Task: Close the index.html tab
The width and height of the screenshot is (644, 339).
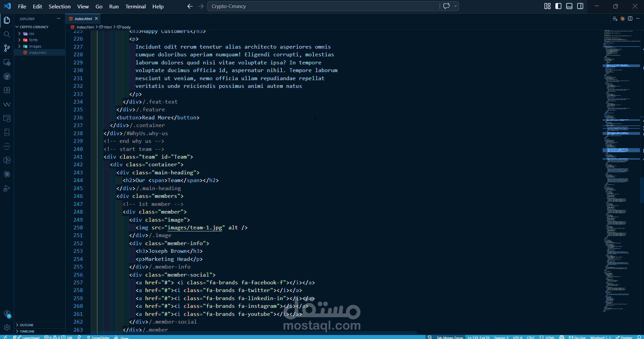Action: tap(96, 19)
